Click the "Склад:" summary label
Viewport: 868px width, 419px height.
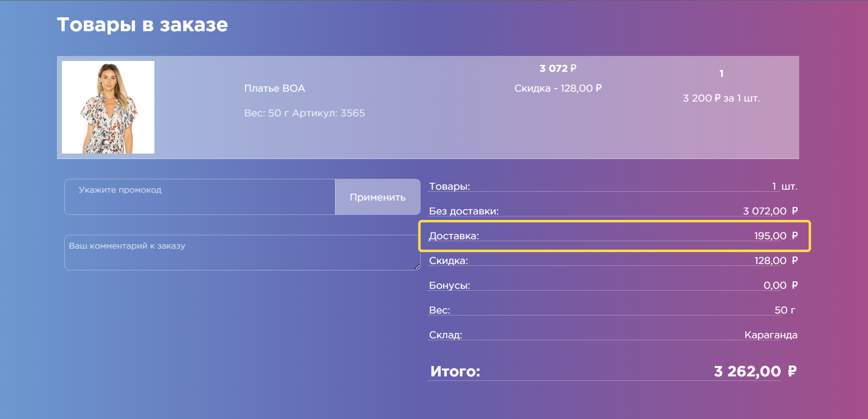(x=445, y=335)
